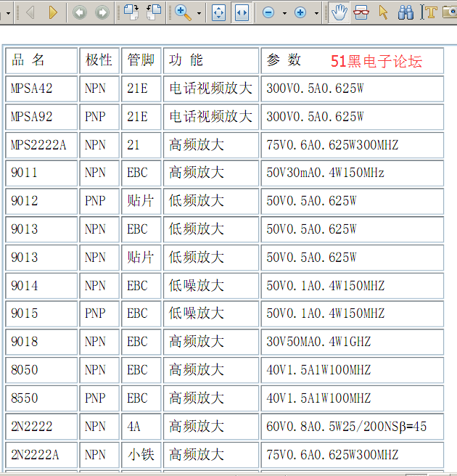The width and height of the screenshot is (457, 476).
Task: Go to previous view button
Action: click(80, 12)
